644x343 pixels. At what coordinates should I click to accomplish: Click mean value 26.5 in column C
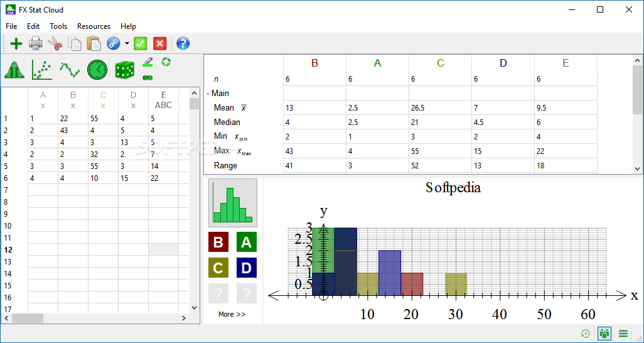(x=440, y=108)
